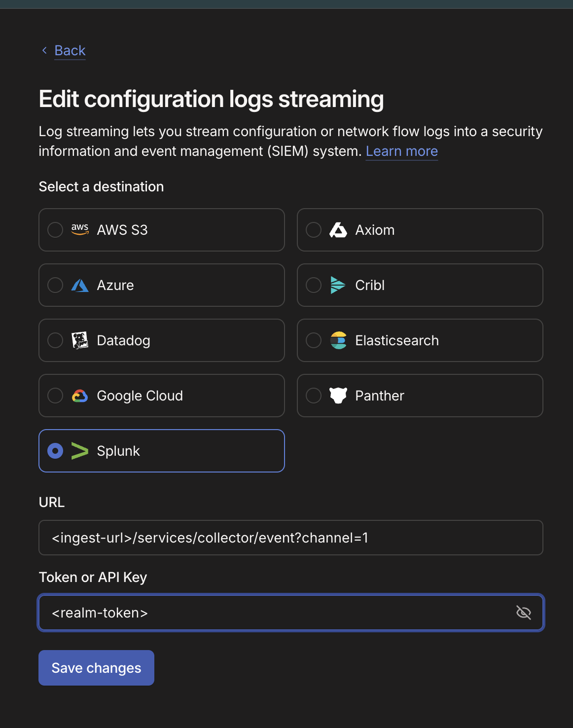
Task: Select the Axiom radio button
Action: point(314,230)
